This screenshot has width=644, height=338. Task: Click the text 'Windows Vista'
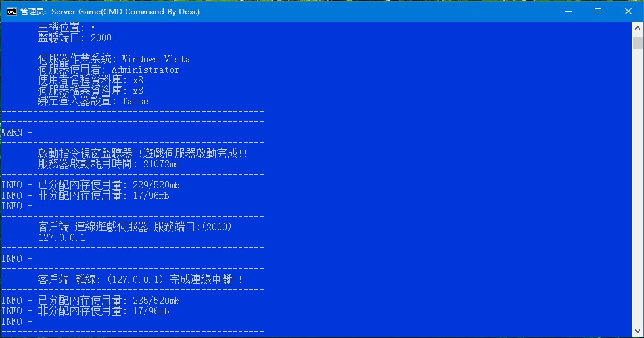tap(156, 59)
